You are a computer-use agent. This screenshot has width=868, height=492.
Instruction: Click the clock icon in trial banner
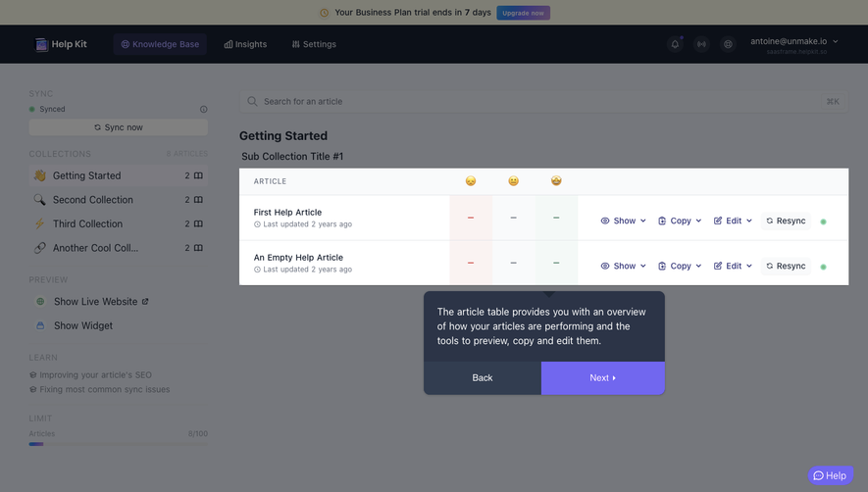325,13
